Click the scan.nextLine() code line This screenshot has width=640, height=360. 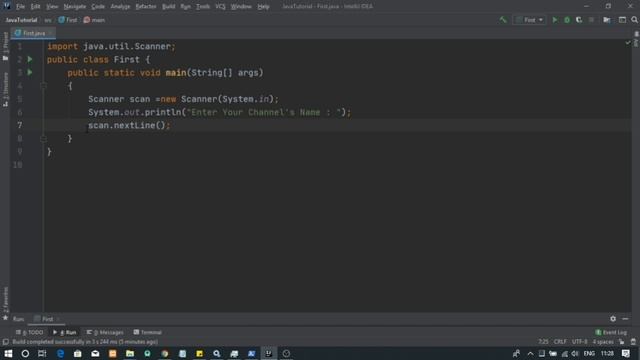tap(129, 125)
